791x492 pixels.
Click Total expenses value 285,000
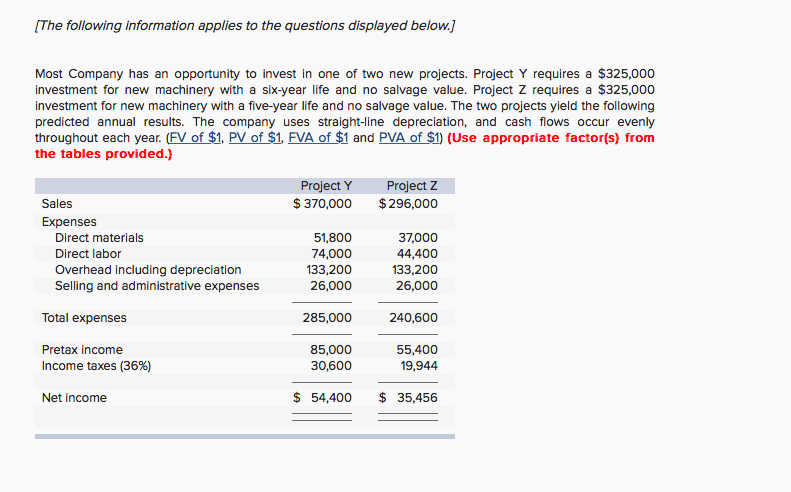pos(327,318)
